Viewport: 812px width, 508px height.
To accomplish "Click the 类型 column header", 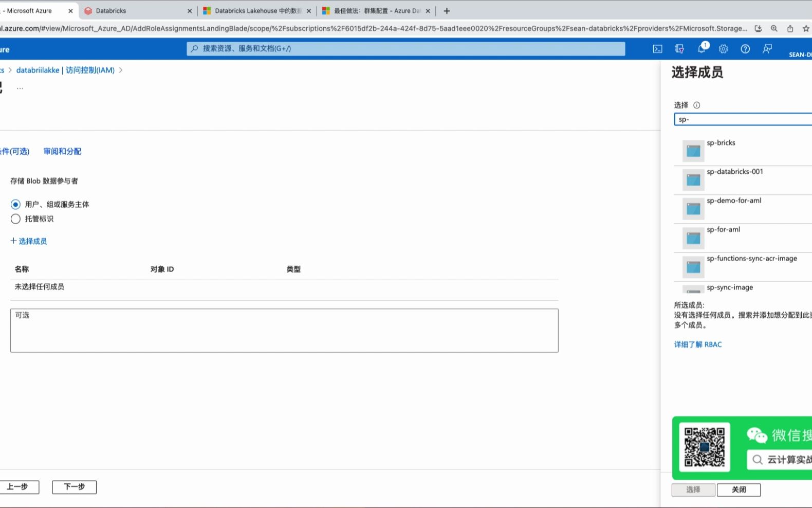I will 293,269.
